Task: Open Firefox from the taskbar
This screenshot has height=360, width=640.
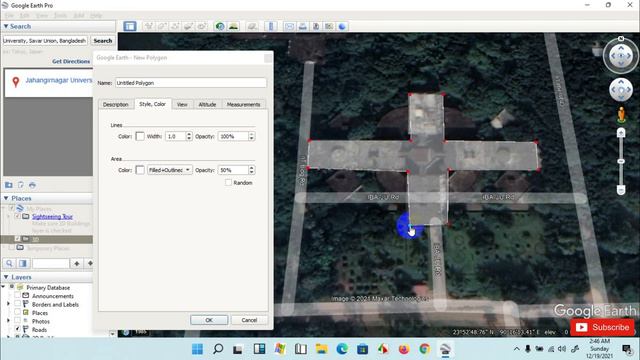Action: click(404, 349)
